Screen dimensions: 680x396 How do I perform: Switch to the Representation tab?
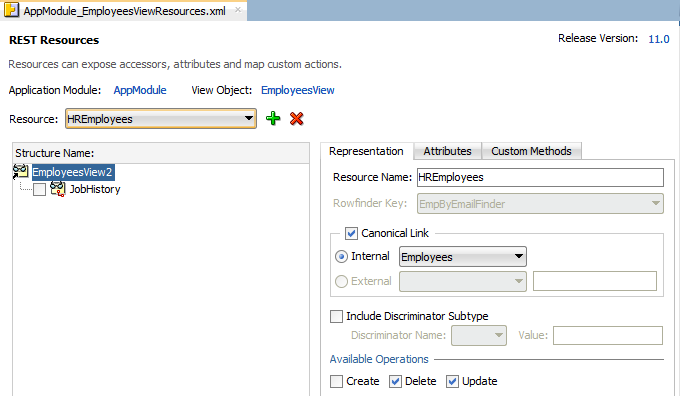366,151
